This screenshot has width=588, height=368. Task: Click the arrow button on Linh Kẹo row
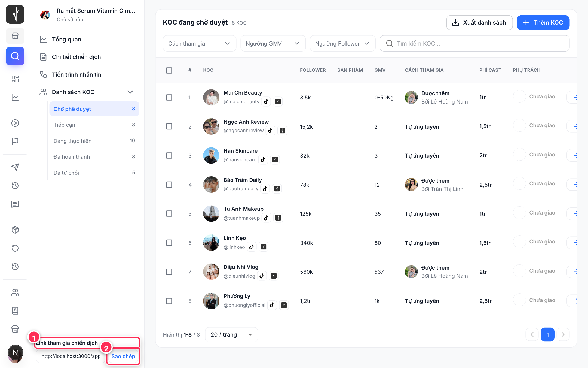coord(573,243)
